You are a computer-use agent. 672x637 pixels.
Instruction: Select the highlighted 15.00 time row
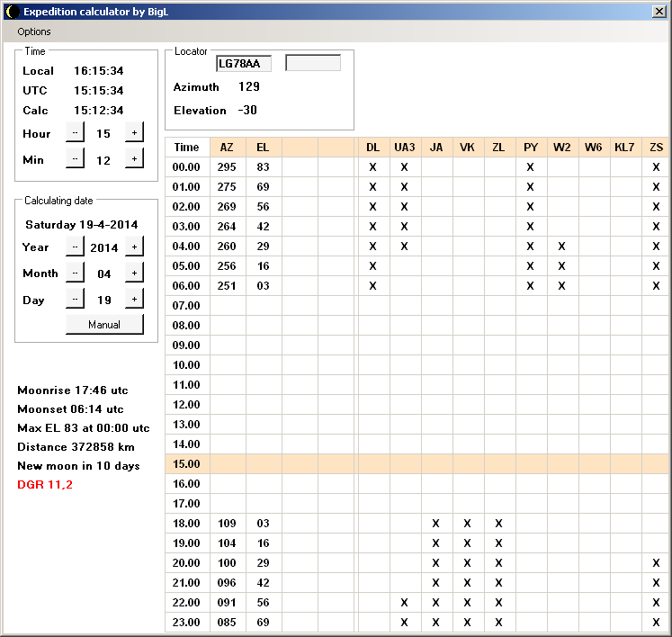187,464
